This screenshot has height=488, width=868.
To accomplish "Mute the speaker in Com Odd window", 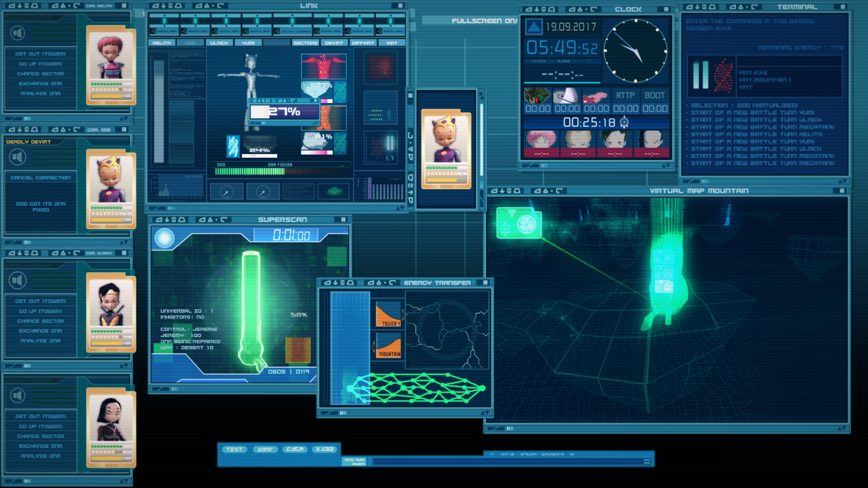I will pyautogui.click(x=17, y=157).
